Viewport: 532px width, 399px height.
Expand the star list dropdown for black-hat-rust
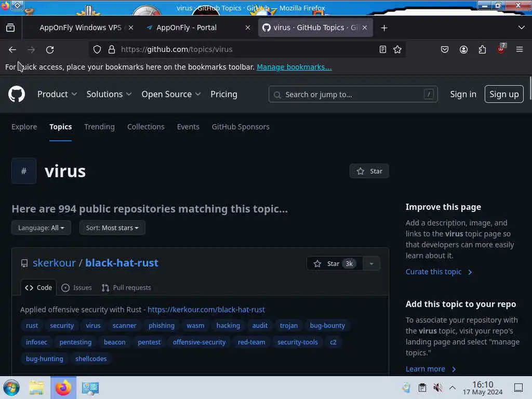pyautogui.click(x=371, y=263)
